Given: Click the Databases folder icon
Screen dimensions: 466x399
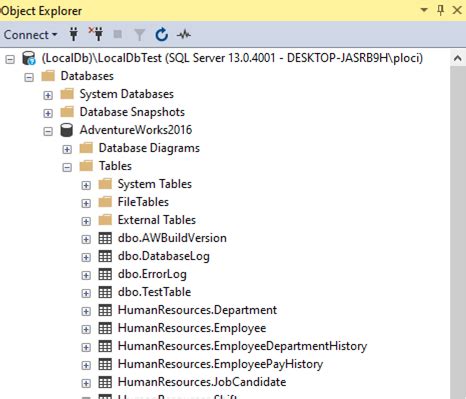Looking at the screenshot, I should (x=48, y=76).
